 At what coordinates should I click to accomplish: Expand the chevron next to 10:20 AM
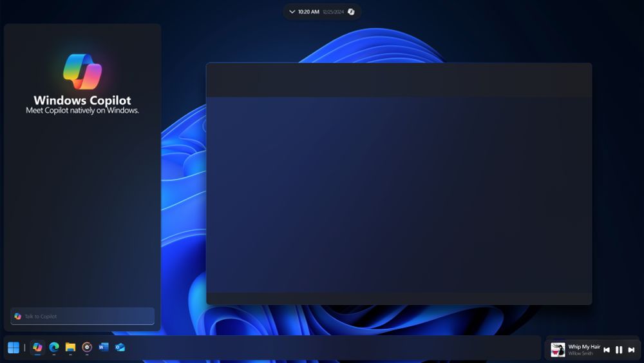pos(292,12)
